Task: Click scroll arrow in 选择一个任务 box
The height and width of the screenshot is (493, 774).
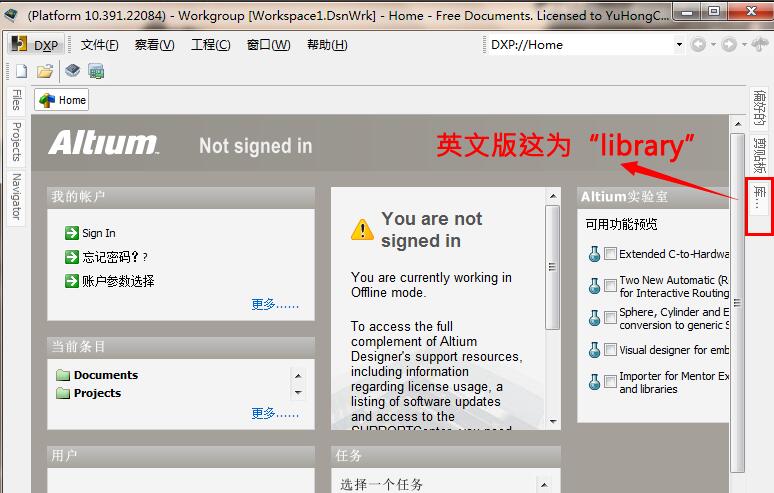Action: [x=543, y=485]
